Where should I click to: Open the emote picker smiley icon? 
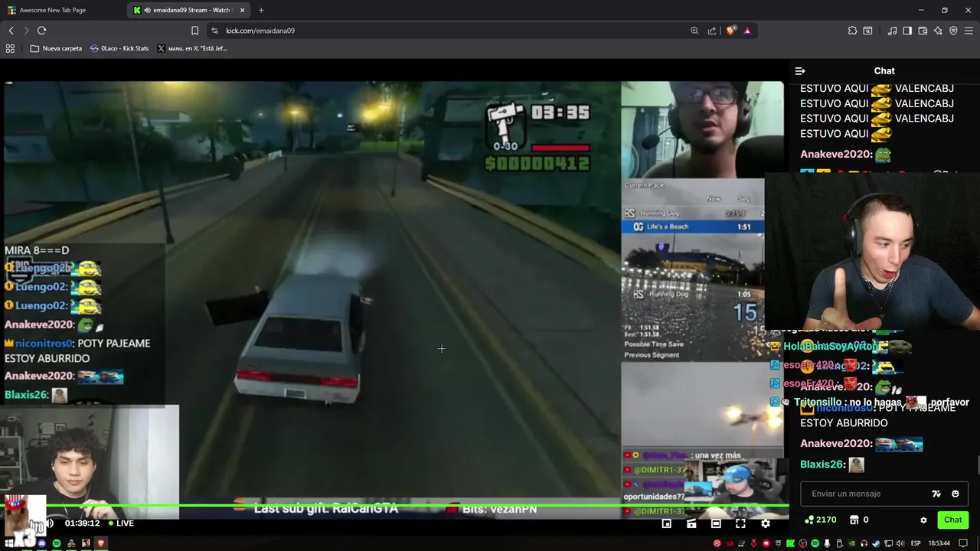pos(955,494)
